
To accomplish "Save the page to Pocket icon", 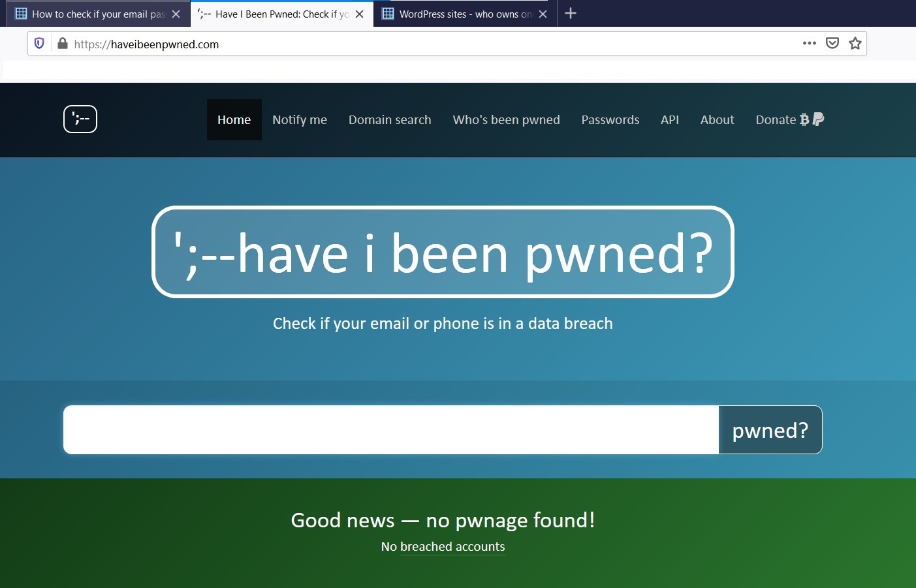I will [x=832, y=43].
